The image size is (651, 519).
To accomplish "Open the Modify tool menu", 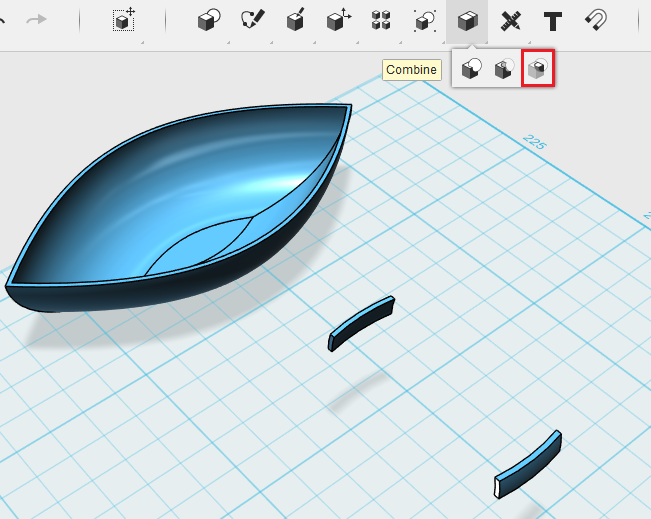I will [339, 20].
